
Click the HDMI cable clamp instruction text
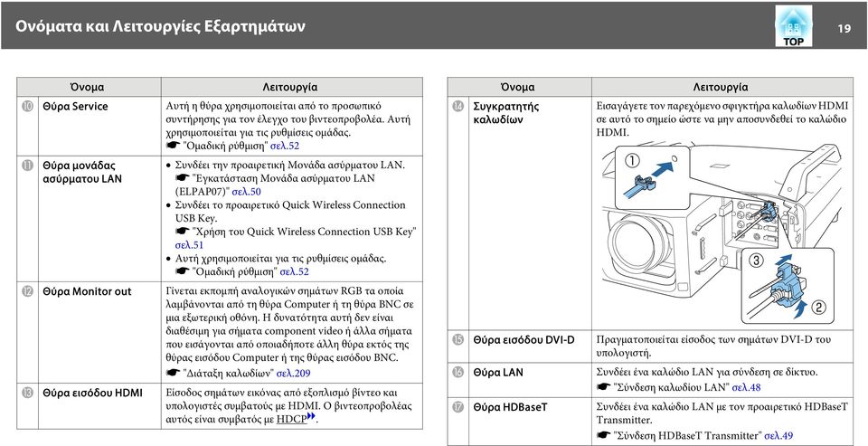point(722,119)
